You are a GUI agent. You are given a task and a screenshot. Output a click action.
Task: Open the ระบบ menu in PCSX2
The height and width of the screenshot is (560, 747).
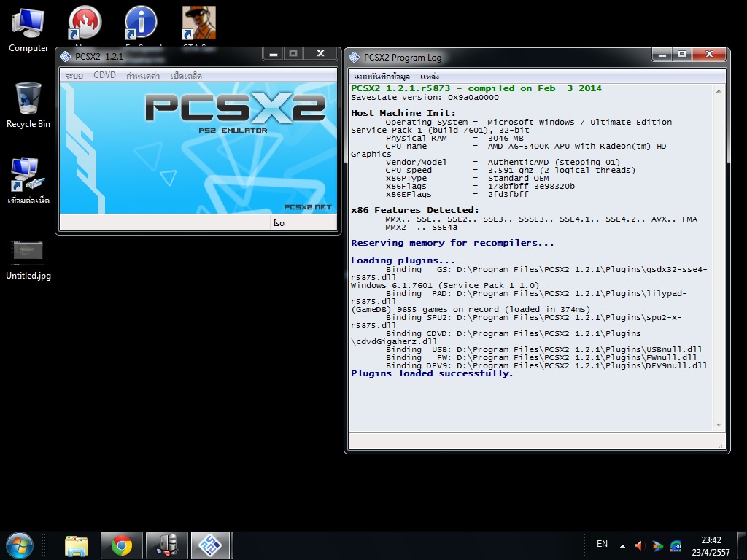coord(74,76)
